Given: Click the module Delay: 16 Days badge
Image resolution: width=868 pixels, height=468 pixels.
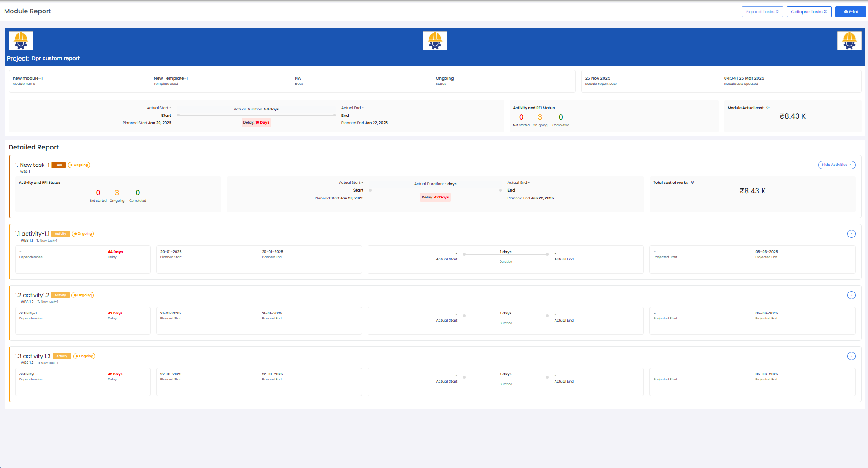Looking at the screenshot, I should tap(256, 123).
